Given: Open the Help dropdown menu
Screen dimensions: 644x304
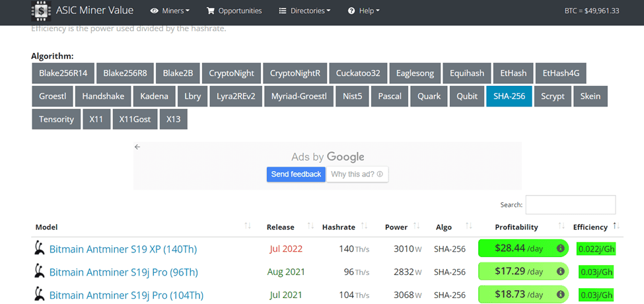Looking at the screenshot, I should (x=364, y=11).
